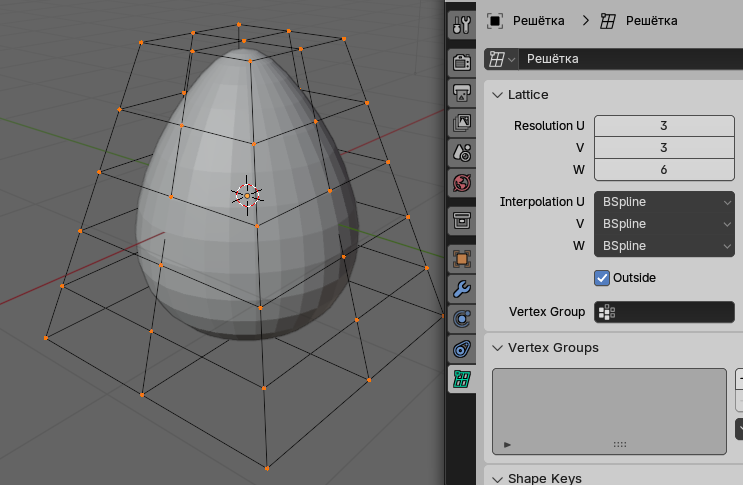Open the Object properties tab

pos(462,259)
